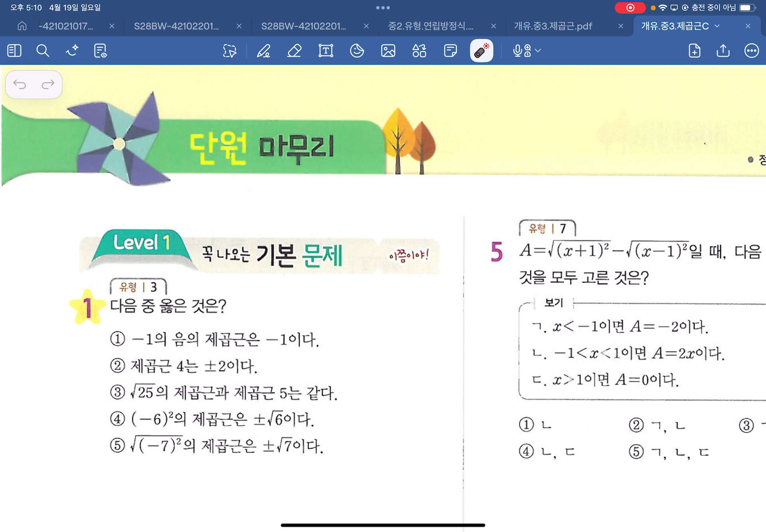
Task: Tap the battery status icon
Action: pyautogui.click(x=747, y=8)
